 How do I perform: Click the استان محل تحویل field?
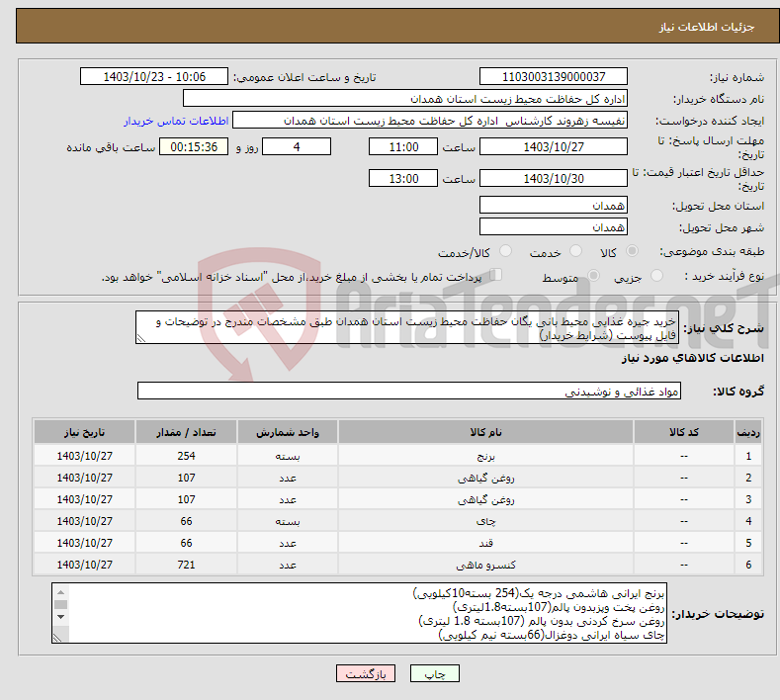tap(554, 205)
